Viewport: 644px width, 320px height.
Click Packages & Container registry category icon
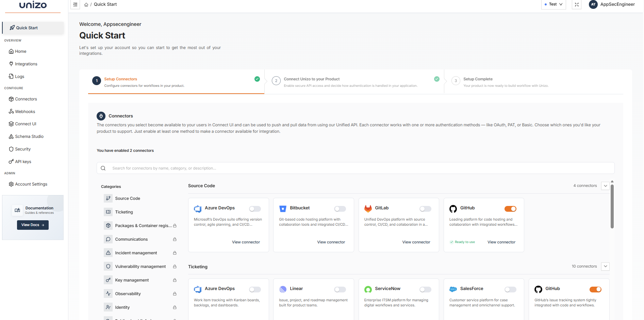point(108,225)
